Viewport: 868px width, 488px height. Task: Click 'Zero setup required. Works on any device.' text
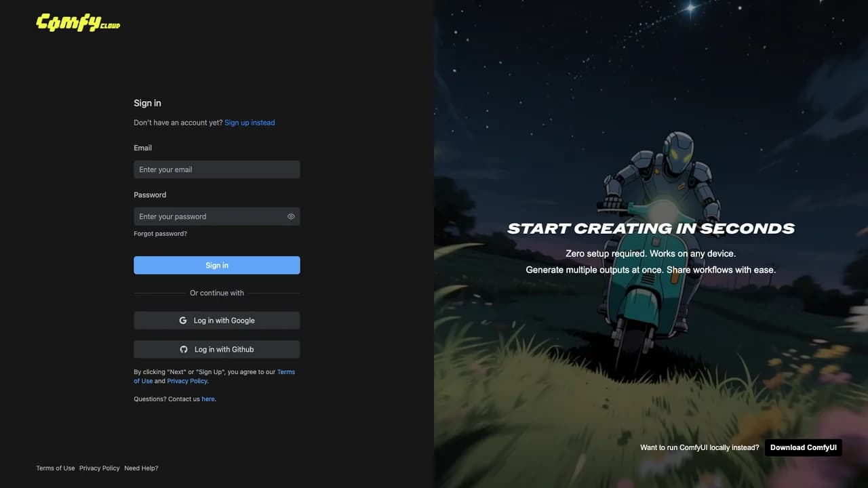[651, 253]
